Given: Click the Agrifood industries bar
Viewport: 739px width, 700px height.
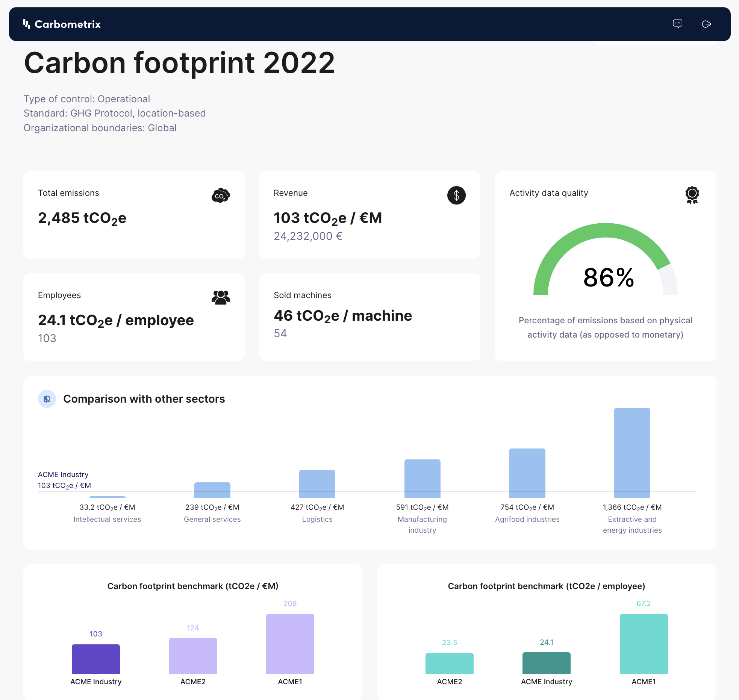Looking at the screenshot, I should click(527, 473).
